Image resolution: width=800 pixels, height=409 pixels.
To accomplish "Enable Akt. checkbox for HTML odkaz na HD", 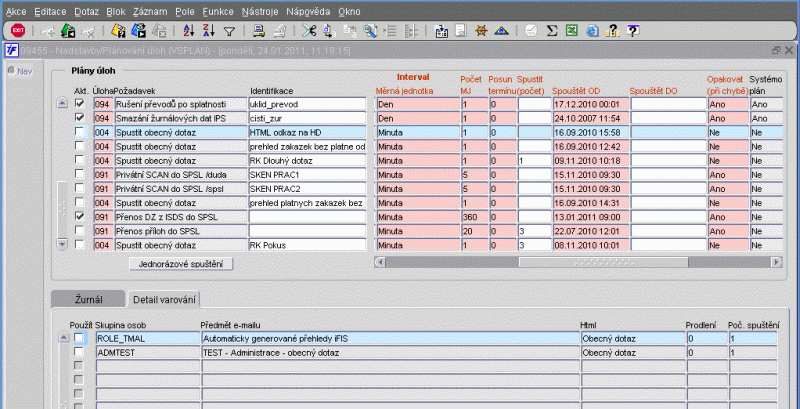I will (80, 132).
